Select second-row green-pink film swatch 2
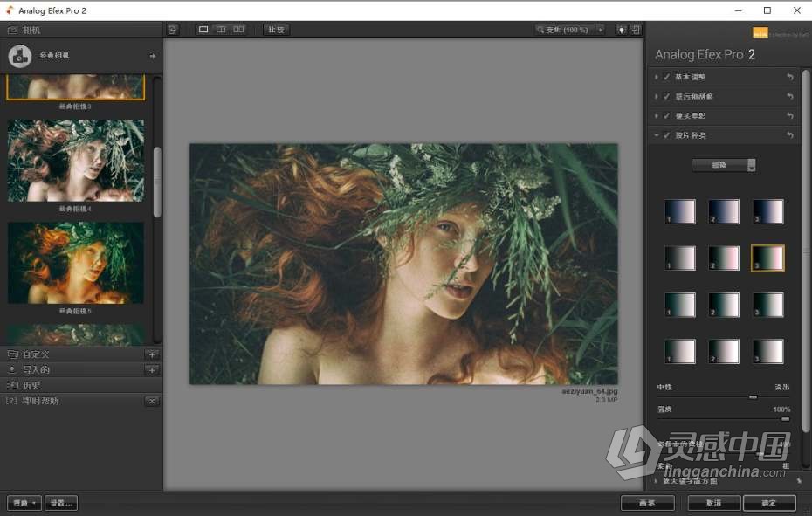This screenshot has height=516, width=812. (x=724, y=258)
